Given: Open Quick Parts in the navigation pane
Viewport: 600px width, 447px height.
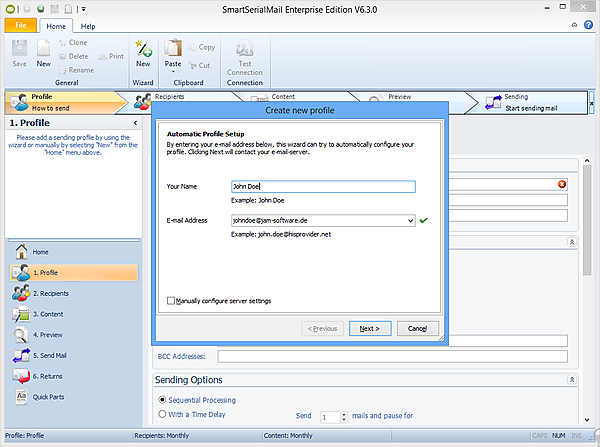Looking at the screenshot, I should [x=73, y=397].
